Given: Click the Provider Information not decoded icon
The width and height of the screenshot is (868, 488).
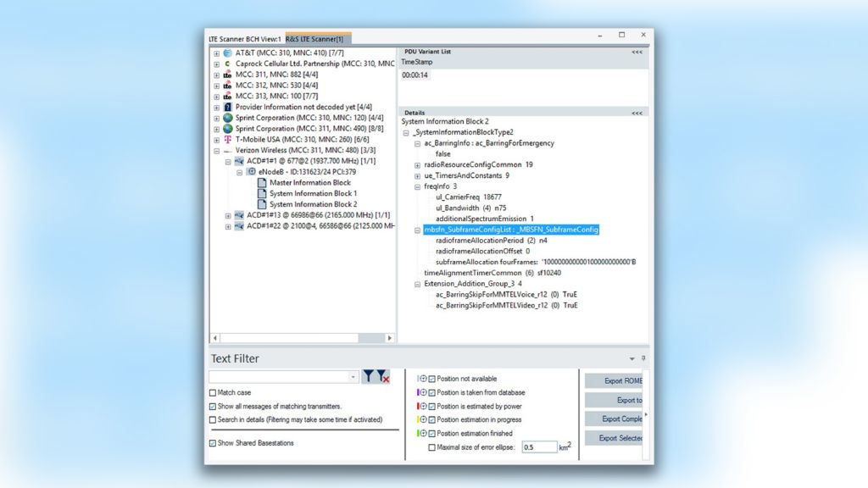Looking at the screenshot, I should click(228, 107).
